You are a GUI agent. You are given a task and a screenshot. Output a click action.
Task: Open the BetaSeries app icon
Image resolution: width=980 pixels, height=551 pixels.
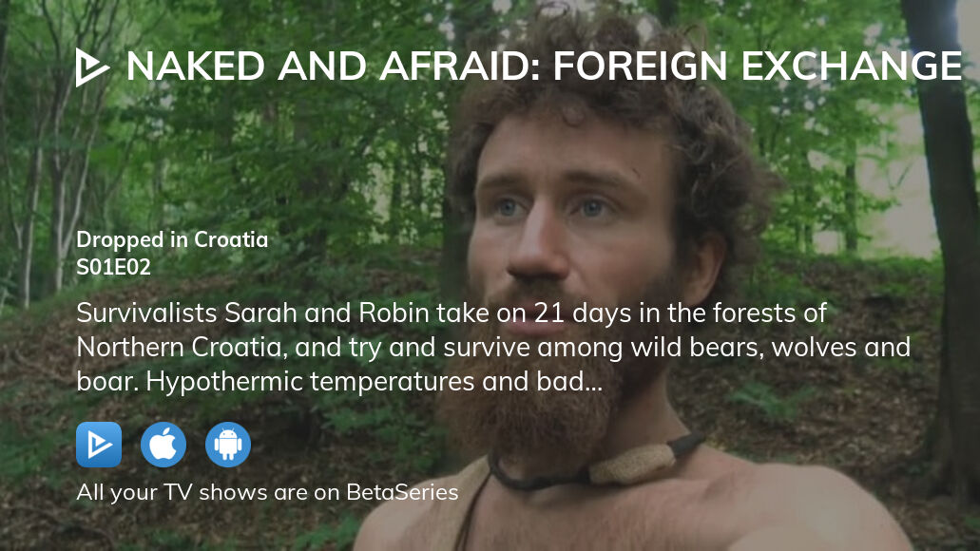(99, 445)
